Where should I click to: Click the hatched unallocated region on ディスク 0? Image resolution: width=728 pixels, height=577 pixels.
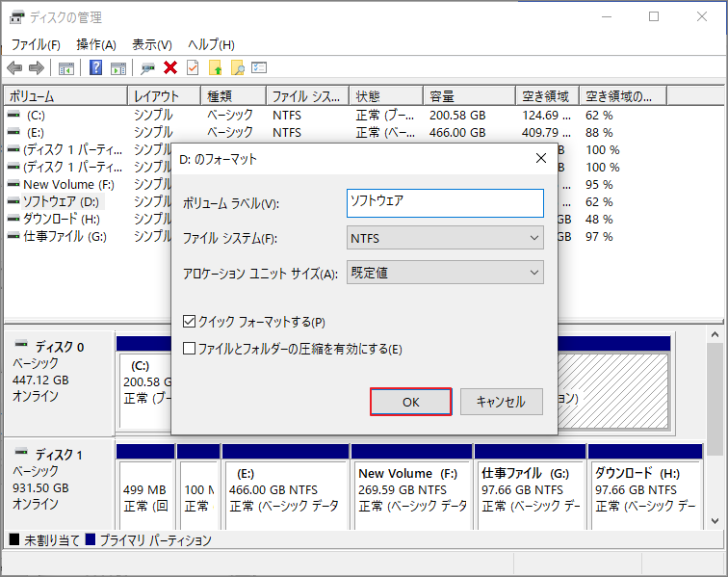coord(612,390)
